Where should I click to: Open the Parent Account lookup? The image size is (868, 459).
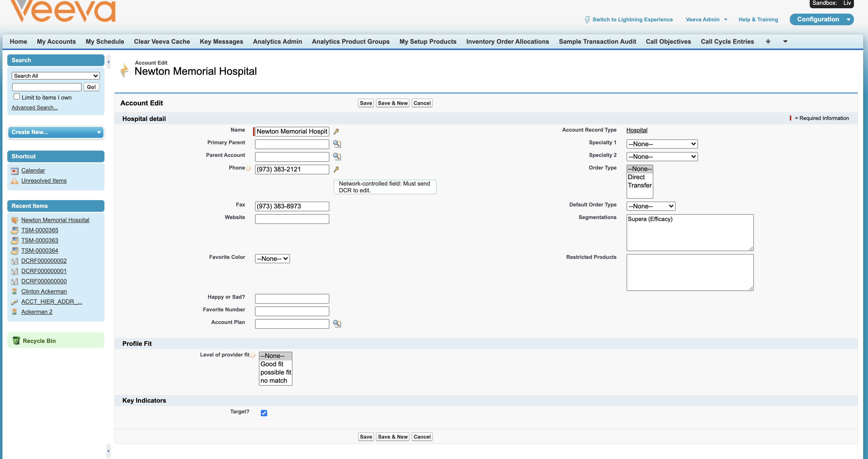click(337, 156)
